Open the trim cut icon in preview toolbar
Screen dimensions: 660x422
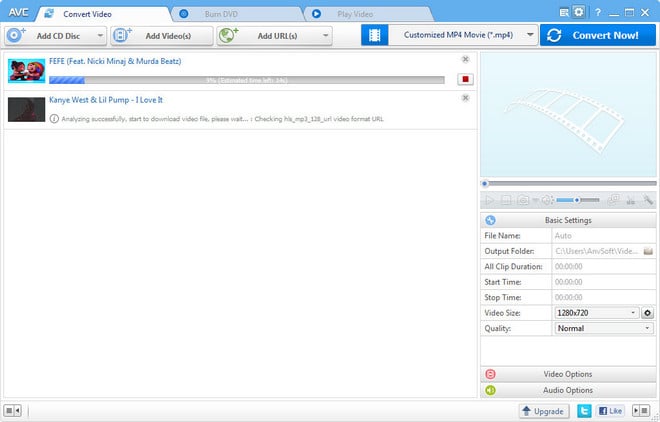pyautogui.click(x=631, y=200)
